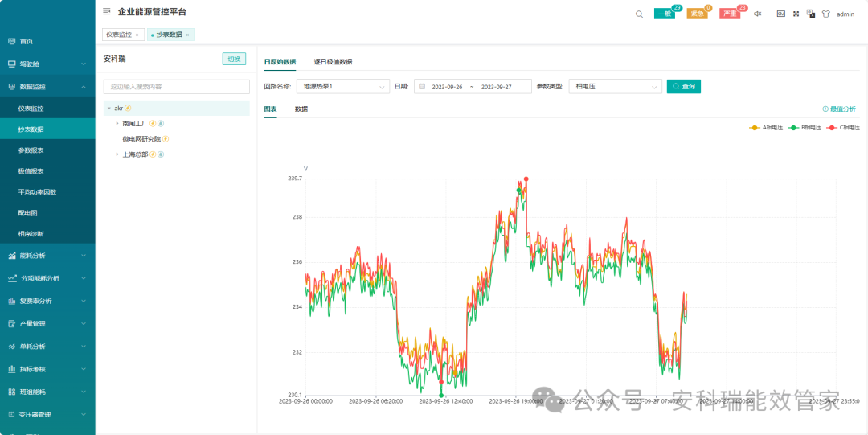Expand the 上海总部 tree node
This screenshot has height=435, width=868.
click(117, 154)
